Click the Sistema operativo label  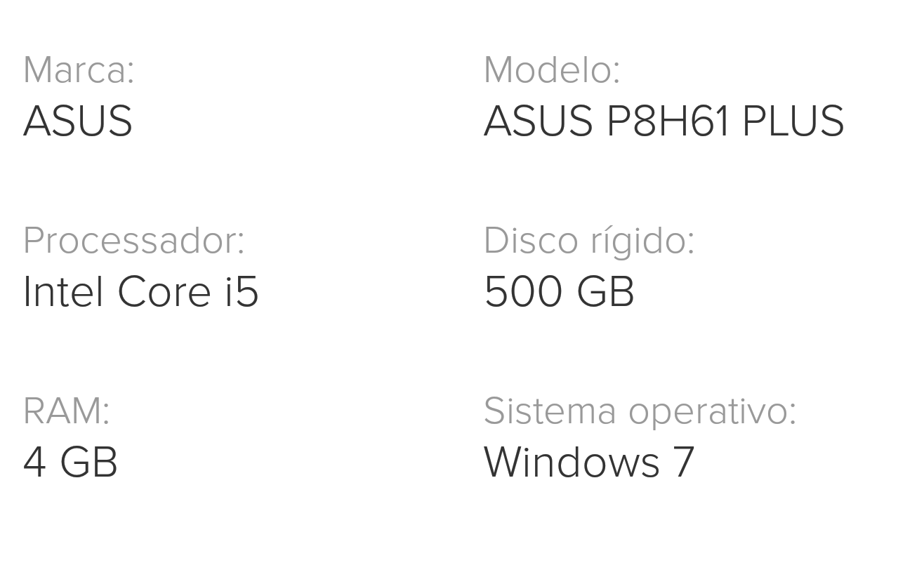[640, 411]
